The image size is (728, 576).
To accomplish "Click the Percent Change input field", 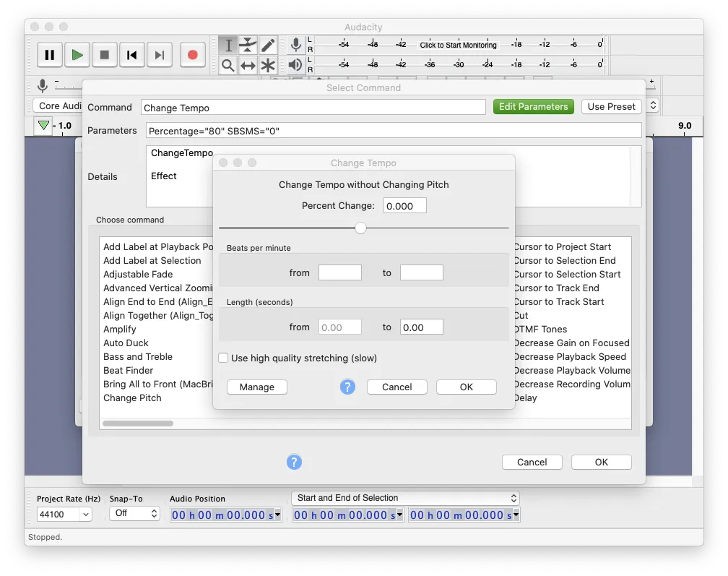I will tap(404, 206).
